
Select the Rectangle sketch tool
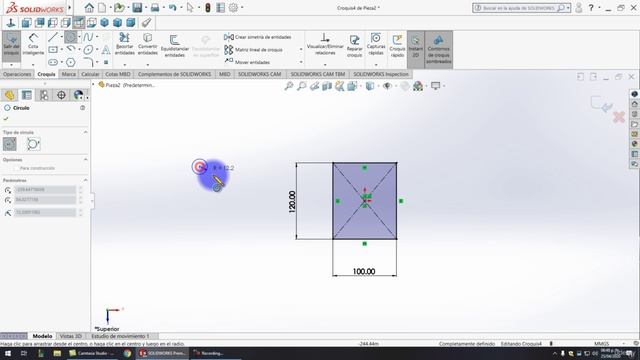pos(53,50)
